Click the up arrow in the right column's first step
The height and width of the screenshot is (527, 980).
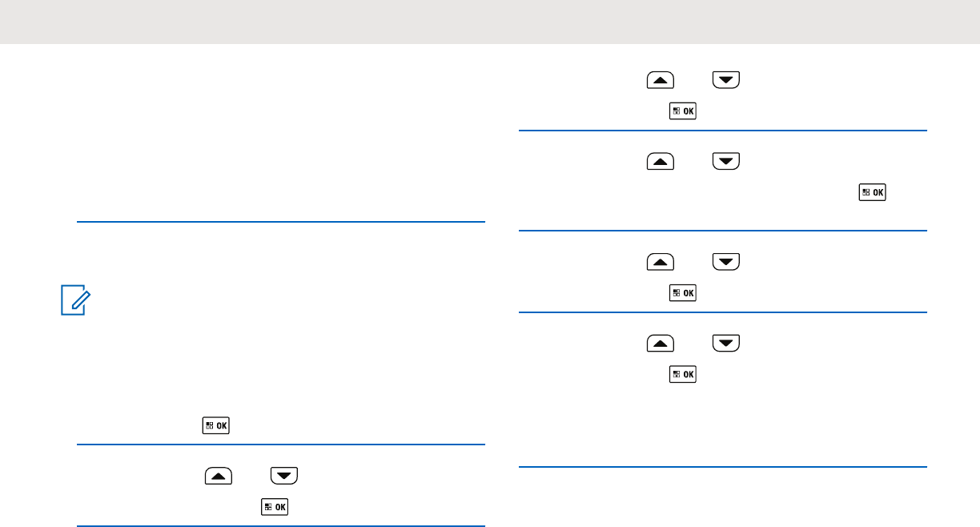(661, 80)
